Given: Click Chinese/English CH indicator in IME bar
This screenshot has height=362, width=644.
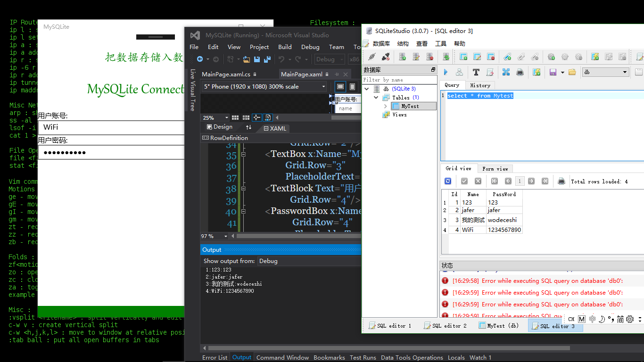Looking at the screenshot, I should coord(571,319).
